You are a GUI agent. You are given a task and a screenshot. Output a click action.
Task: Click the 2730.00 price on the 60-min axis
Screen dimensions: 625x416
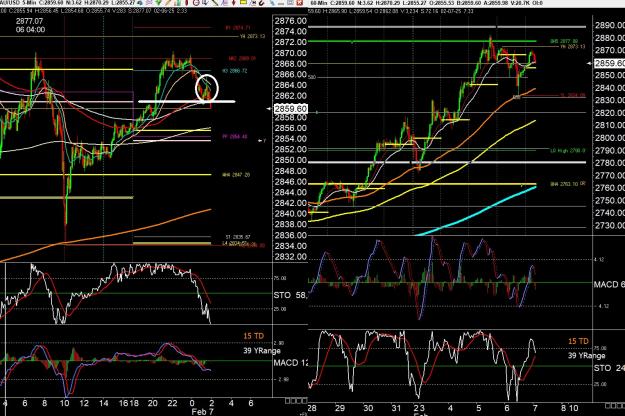(x=609, y=225)
